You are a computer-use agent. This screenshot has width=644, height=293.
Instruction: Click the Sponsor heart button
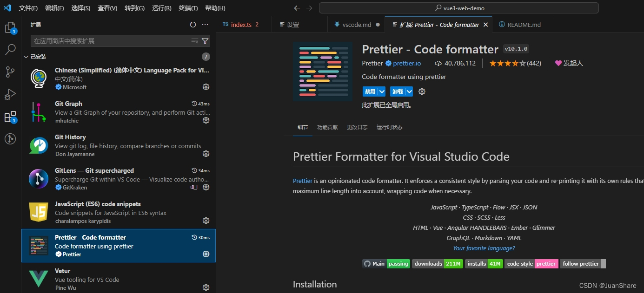click(x=569, y=63)
